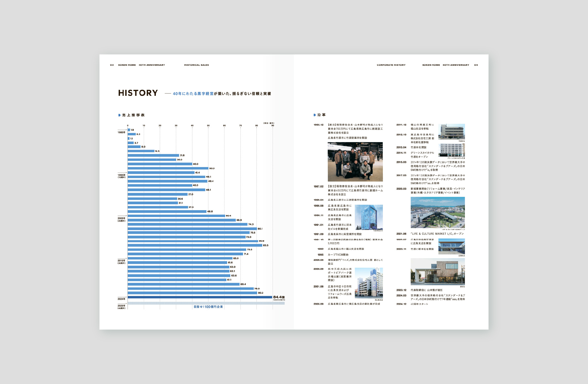588x384 pixels.
Task: Click the blue bullet beside 沿革
Action: 315,115
